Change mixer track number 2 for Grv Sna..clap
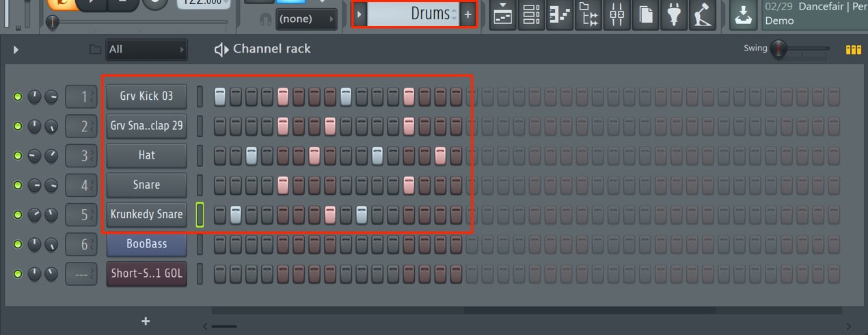Image resolution: width=868 pixels, height=335 pixels. tap(81, 126)
